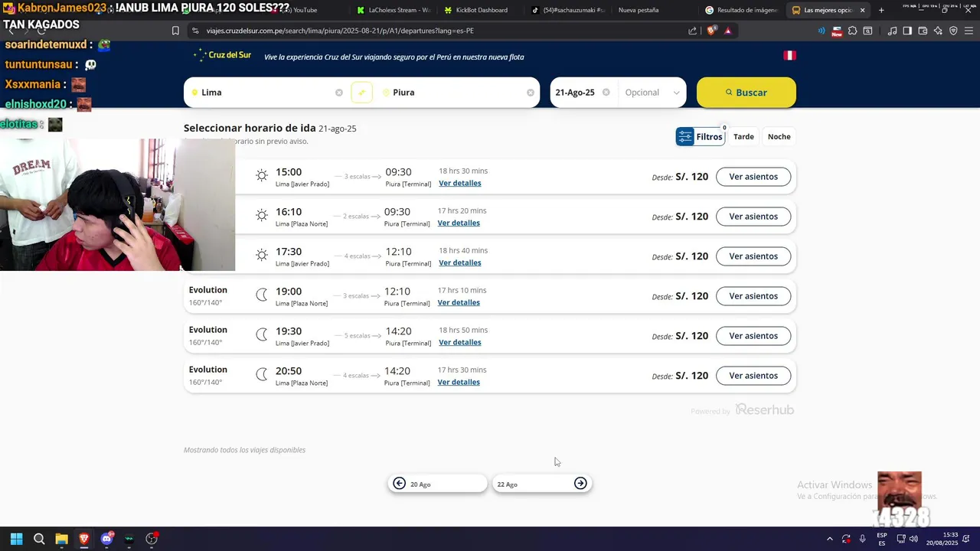The image size is (980, 551).
Task: View seats for the 17:30 departure
Action: click(753, 256)
